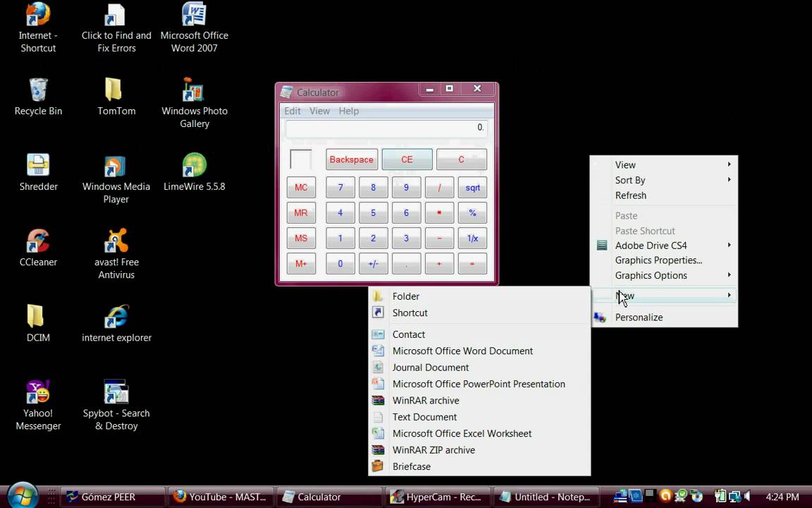Click the Shortcut arrow icon in submenu

[378, 313]
